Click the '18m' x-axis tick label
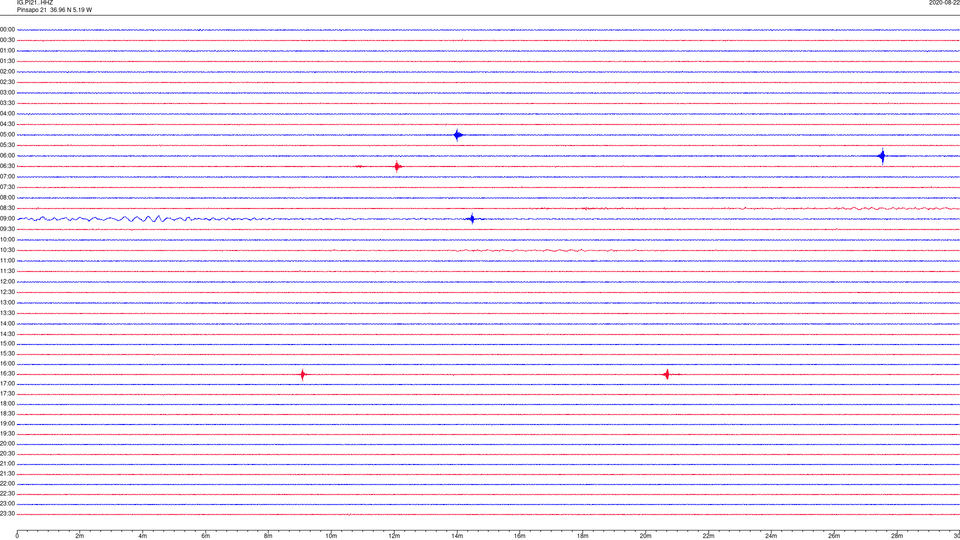The height and width of the screenshot is (540, 960). point(583,536)
